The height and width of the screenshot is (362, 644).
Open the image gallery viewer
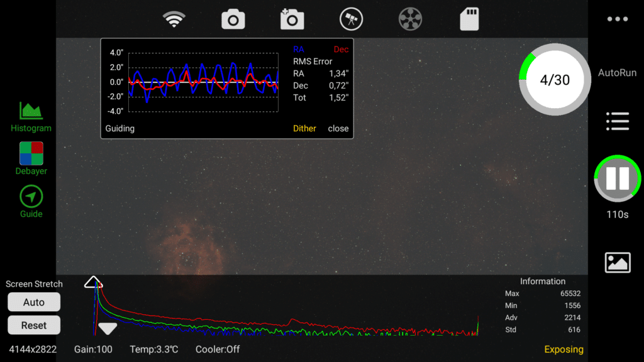click(618, 262)
